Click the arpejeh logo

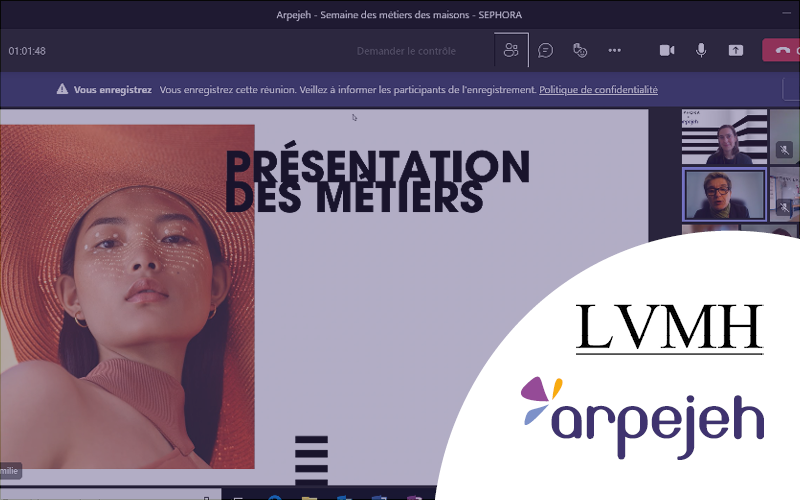[x=641, y=416]
